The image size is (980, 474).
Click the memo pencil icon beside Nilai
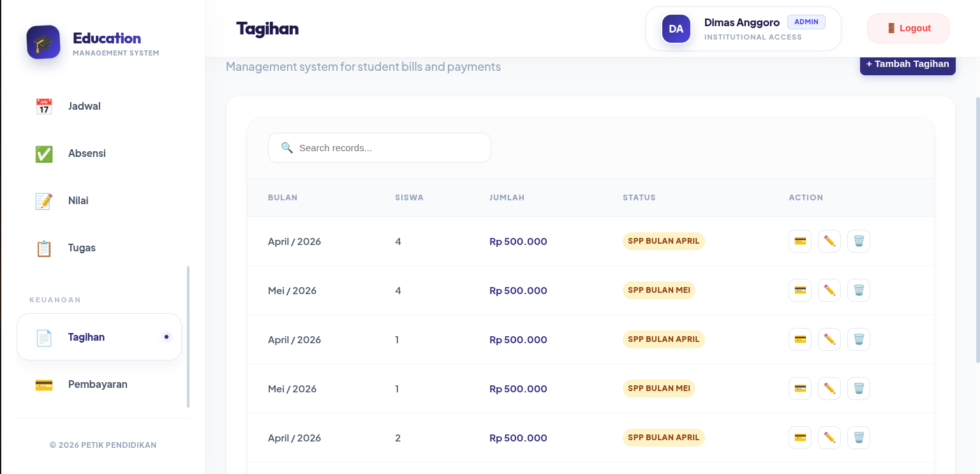click(43, 201)
